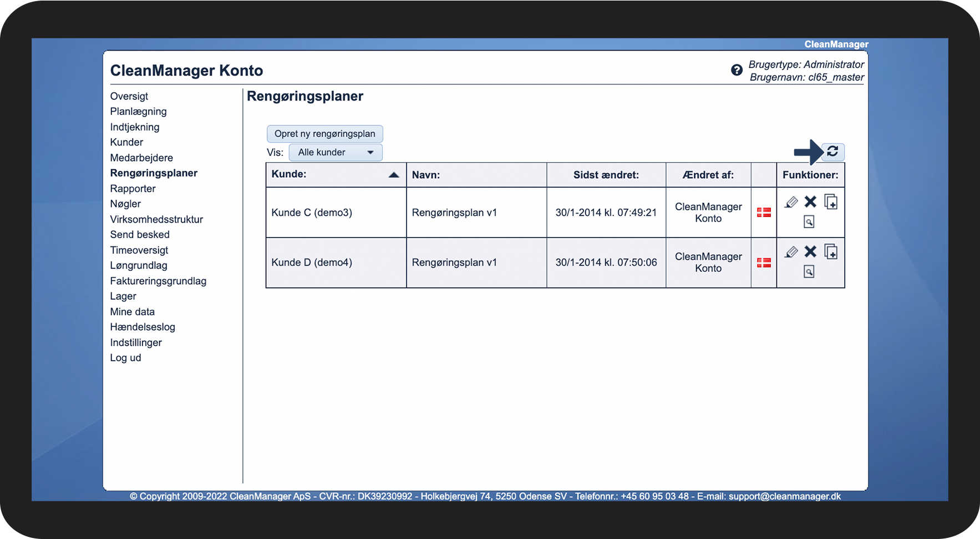Select the Kunde D (demo4) cell
980x539 pixels.
click(336, 263)
